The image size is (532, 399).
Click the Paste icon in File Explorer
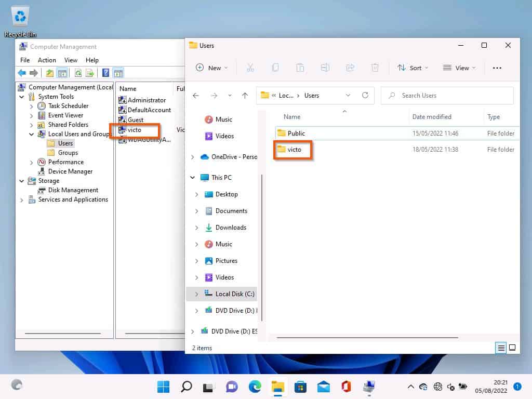tap(300, 68)
